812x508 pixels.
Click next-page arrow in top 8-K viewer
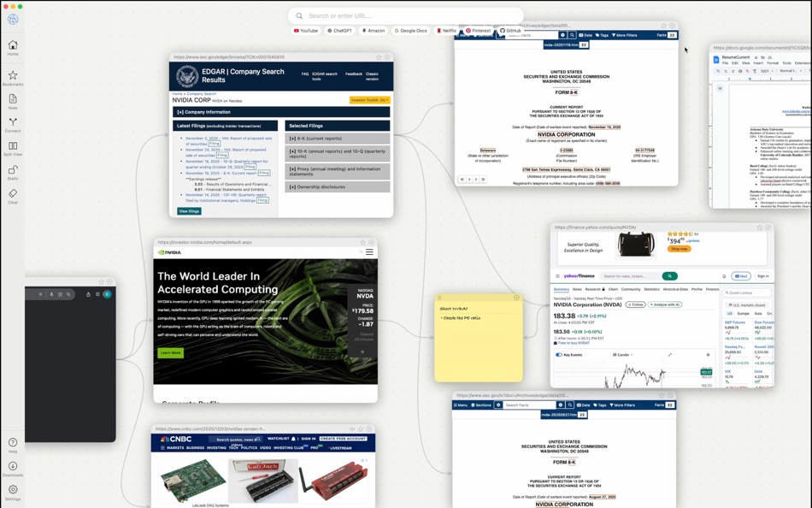tap(476, 180)
